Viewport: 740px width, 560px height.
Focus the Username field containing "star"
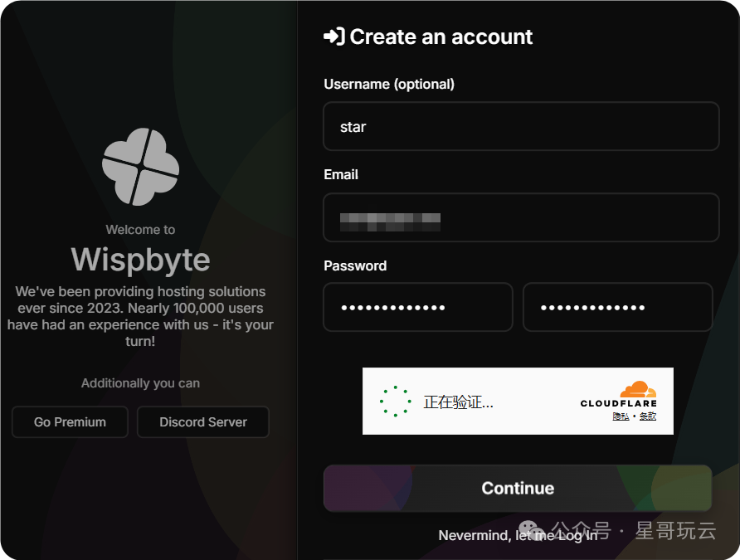pyautogui.click(x=520, y=127)
